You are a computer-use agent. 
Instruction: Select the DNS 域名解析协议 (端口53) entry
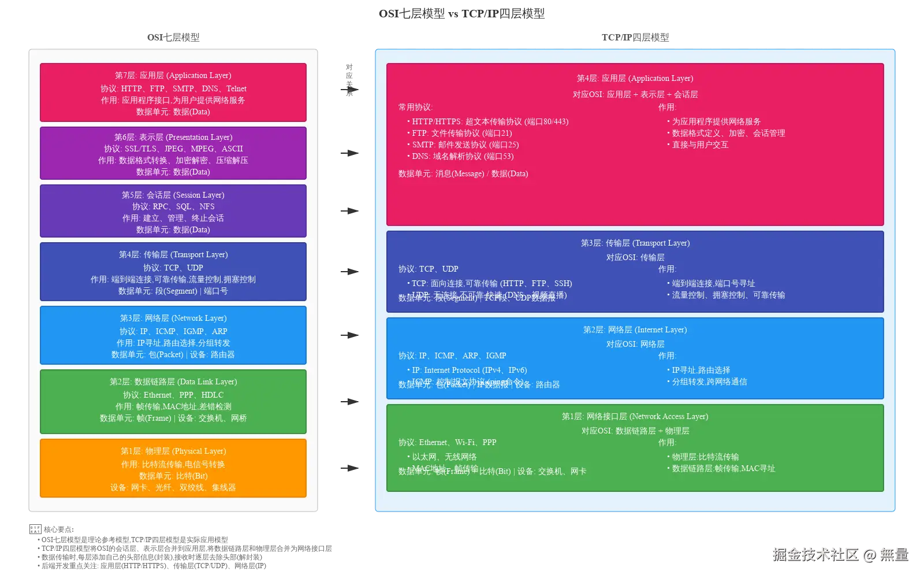click(x=461, y=156)
